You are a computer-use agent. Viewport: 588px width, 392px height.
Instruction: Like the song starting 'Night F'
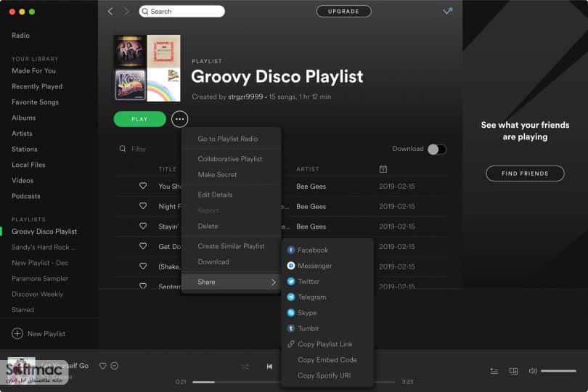point(143,206)
